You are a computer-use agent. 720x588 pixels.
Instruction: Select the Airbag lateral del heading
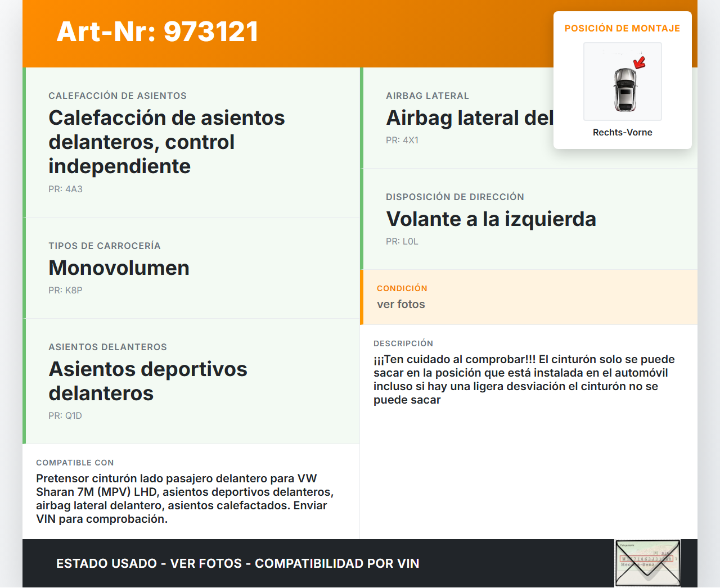pos(470,117)
